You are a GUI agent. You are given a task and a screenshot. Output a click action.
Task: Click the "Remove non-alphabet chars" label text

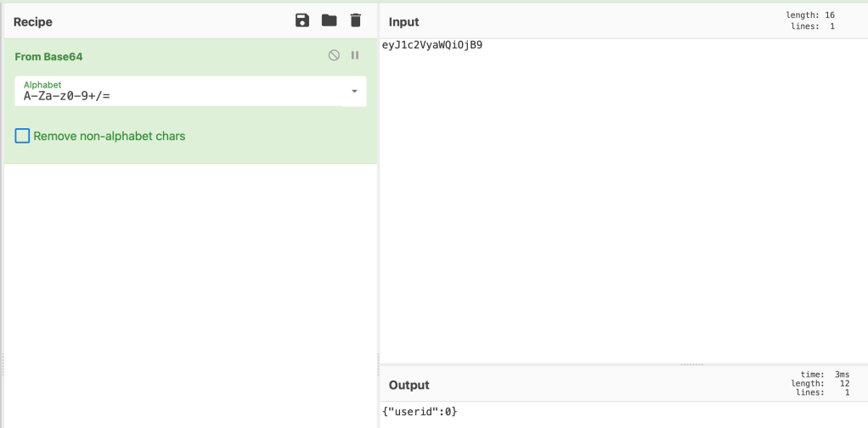109,136
